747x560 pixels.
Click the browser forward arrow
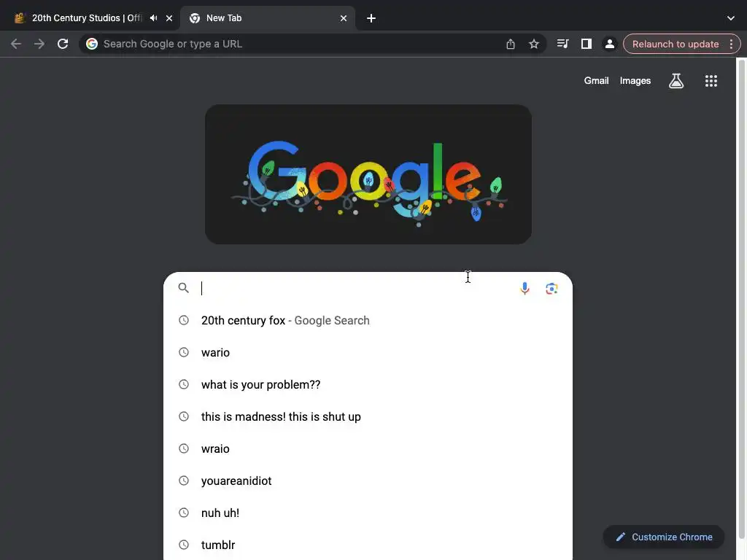click(x=39, y=44)
